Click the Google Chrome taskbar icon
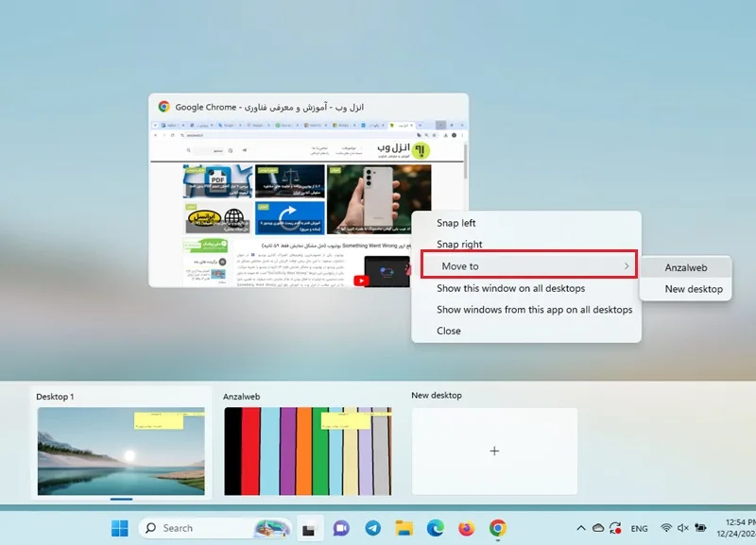Screen dimensions: 756x545 (498, 528)
